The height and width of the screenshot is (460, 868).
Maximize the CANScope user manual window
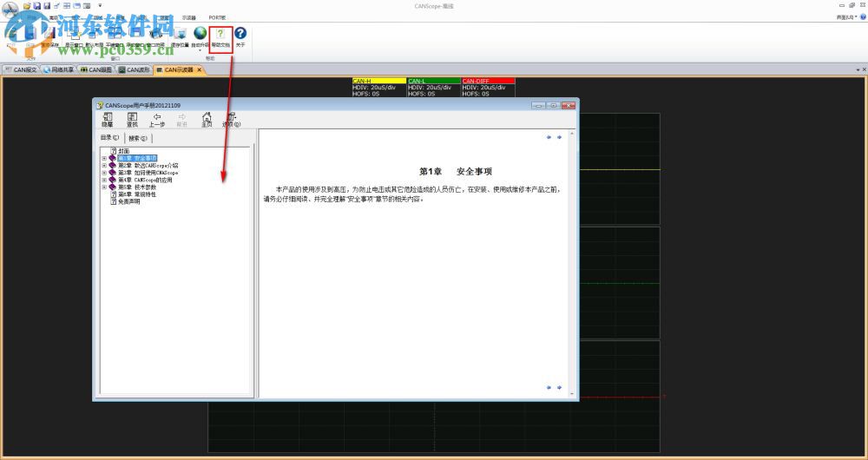(552, 105)
